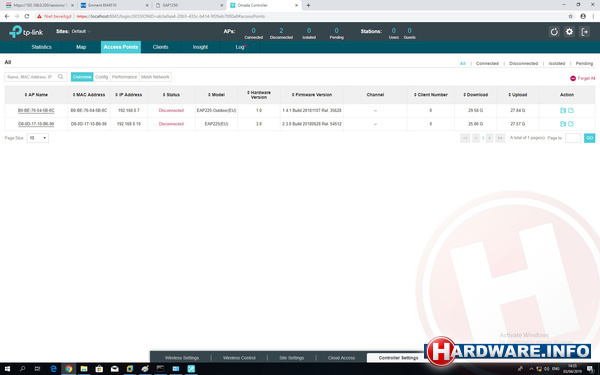
Task: Open Microsoft Edge from the taskbar
Action: (53, 369)
